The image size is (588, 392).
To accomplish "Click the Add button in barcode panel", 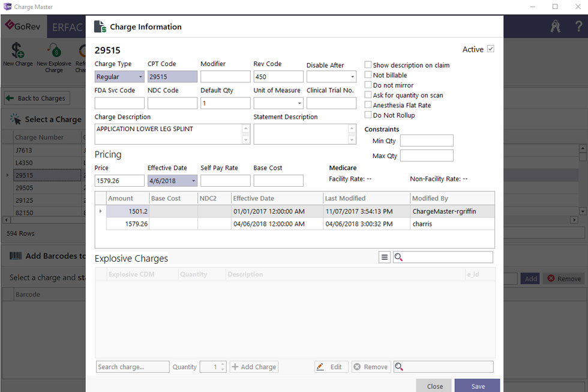I will coord(530,279).
